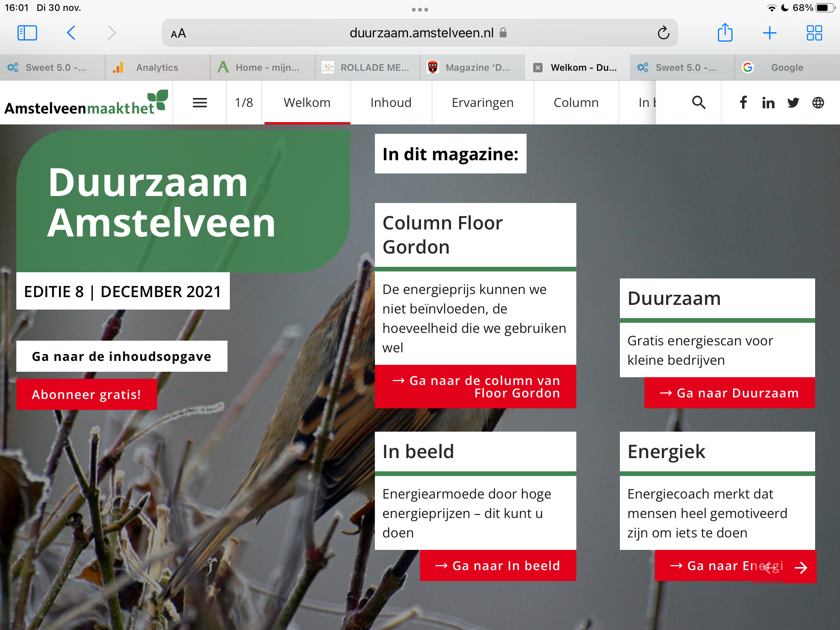Click Ga naar de inhoudsopgave button
Viewport: 840px width, 630px height.
click(122, 356)
